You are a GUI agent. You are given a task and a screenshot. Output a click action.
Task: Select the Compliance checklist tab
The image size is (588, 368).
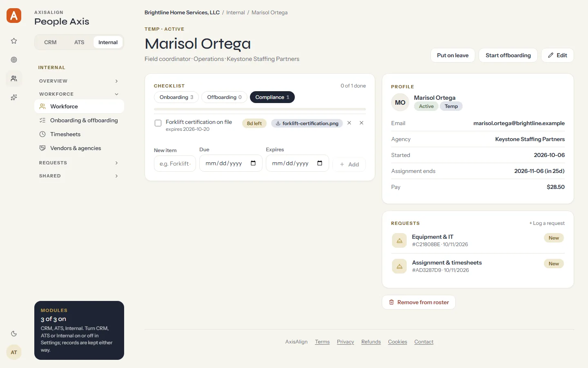(x=272, y=97)
